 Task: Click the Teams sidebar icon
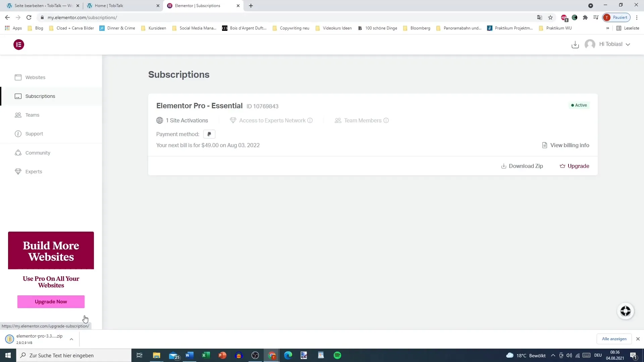click(x=18, y=115)
